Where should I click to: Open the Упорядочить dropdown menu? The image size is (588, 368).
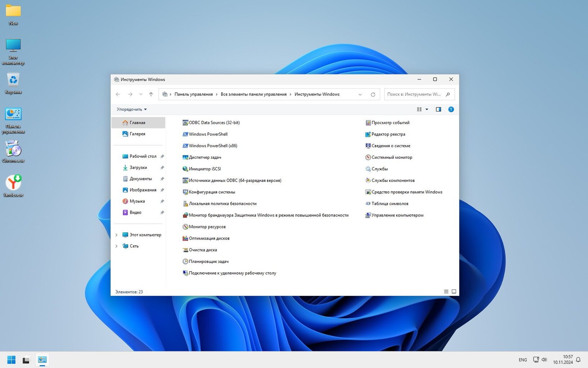(x=132, y=109)
